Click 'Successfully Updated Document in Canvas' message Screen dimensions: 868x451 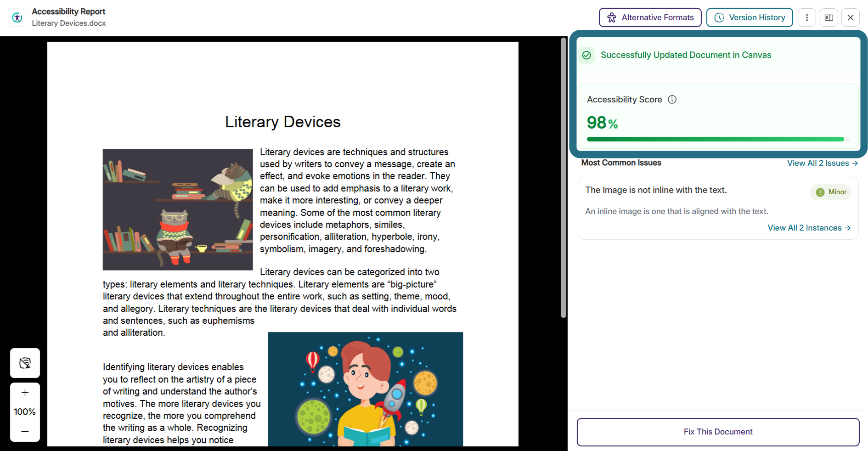[686, 55]
